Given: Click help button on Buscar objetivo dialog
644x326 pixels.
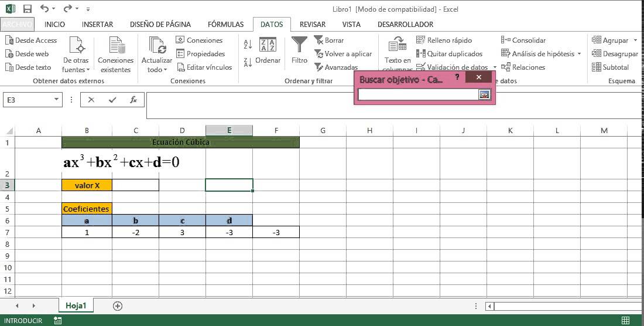Looking at the screenshot, I should [457, 77].
